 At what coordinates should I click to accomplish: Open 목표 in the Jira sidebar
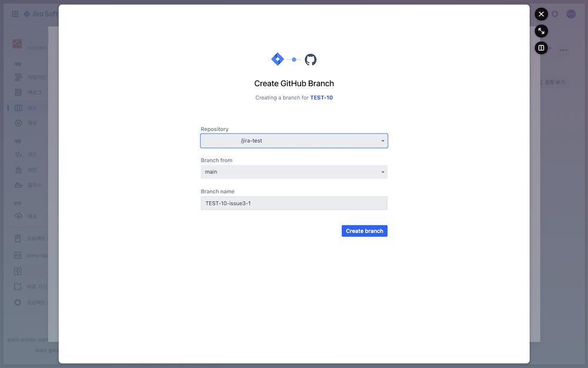[x=26, y=123]
